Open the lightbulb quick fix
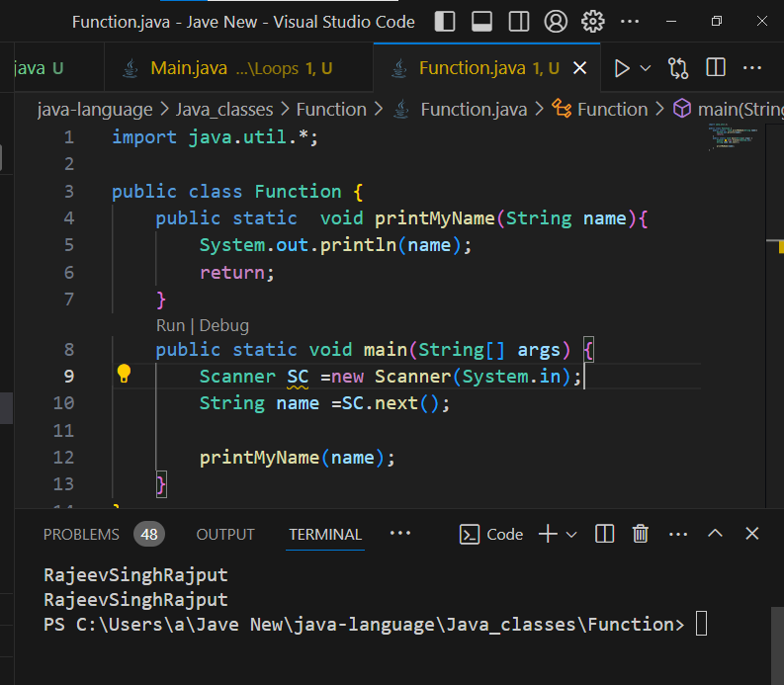 (124, 374)
